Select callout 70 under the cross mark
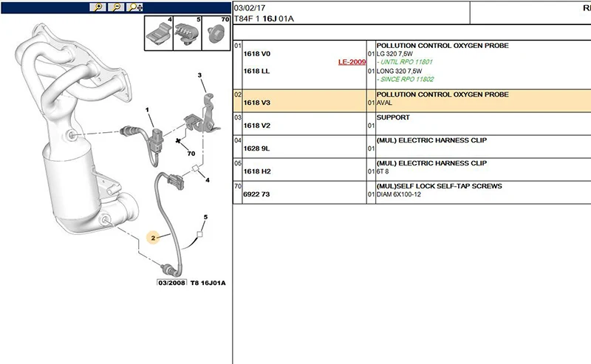The width and height of the screenshot is (591, 364). [191, 154]
